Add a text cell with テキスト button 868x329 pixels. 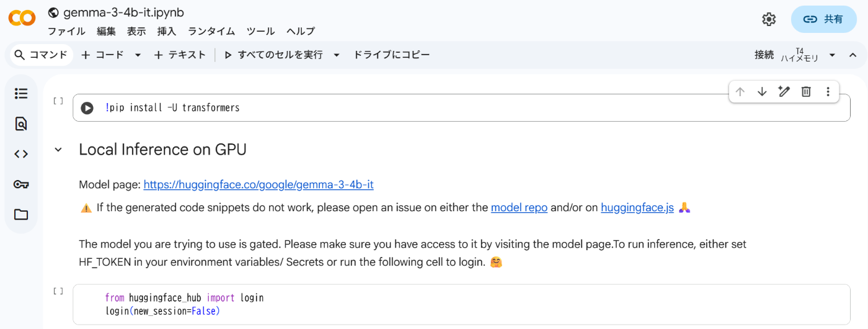(180, 55)
